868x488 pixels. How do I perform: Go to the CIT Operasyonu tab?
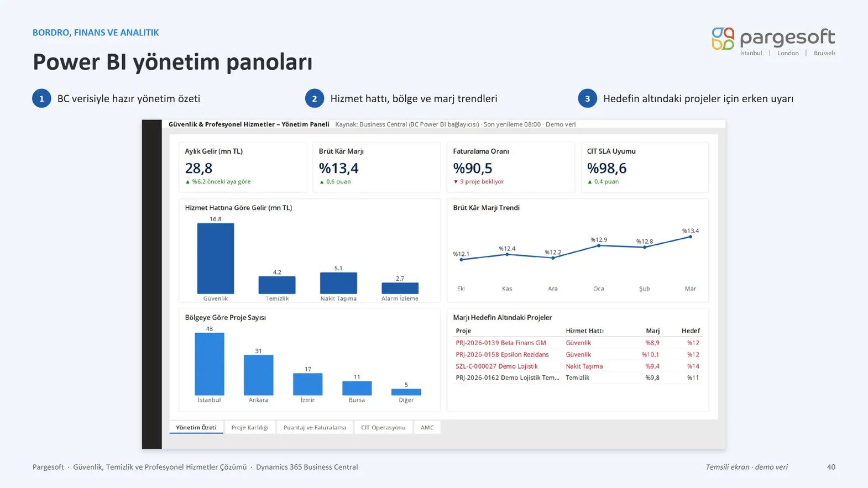point(383,427)
